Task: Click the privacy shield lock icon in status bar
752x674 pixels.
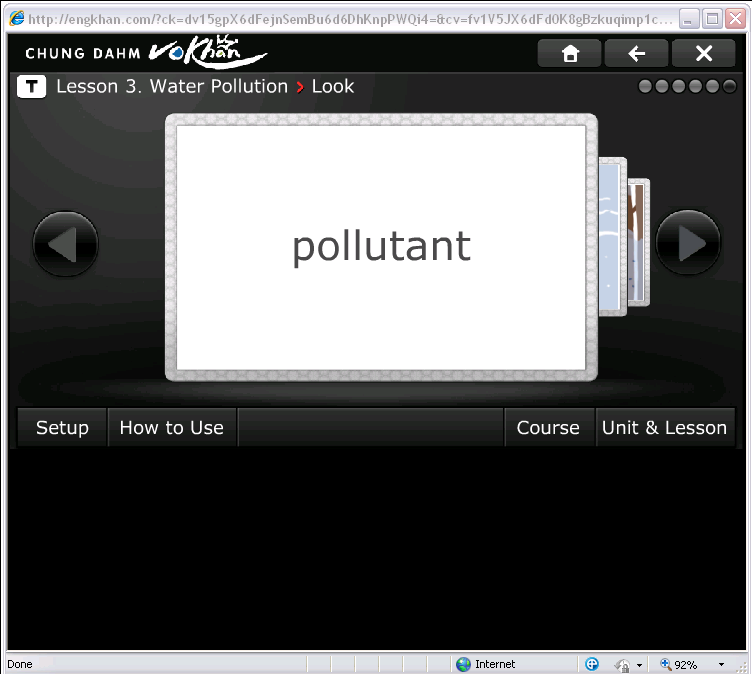Action: (622, 665)
